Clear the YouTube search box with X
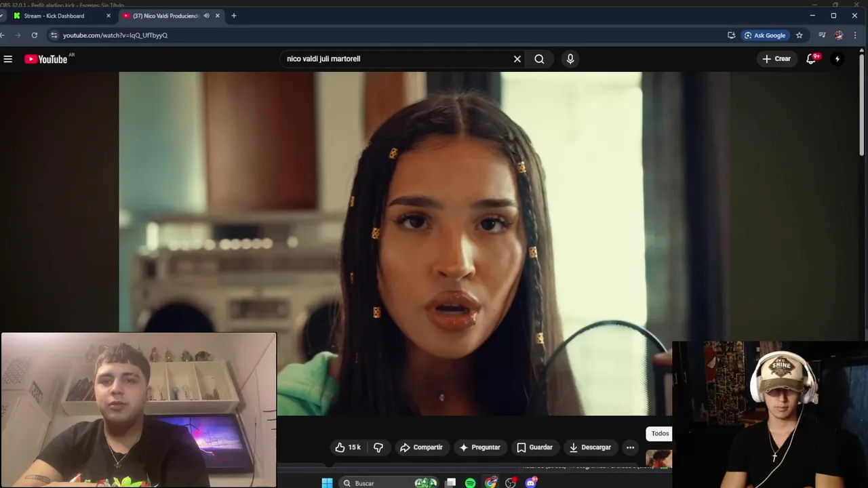Image resolution: width=868 pixels, height=488 pixels. [517, 59]
